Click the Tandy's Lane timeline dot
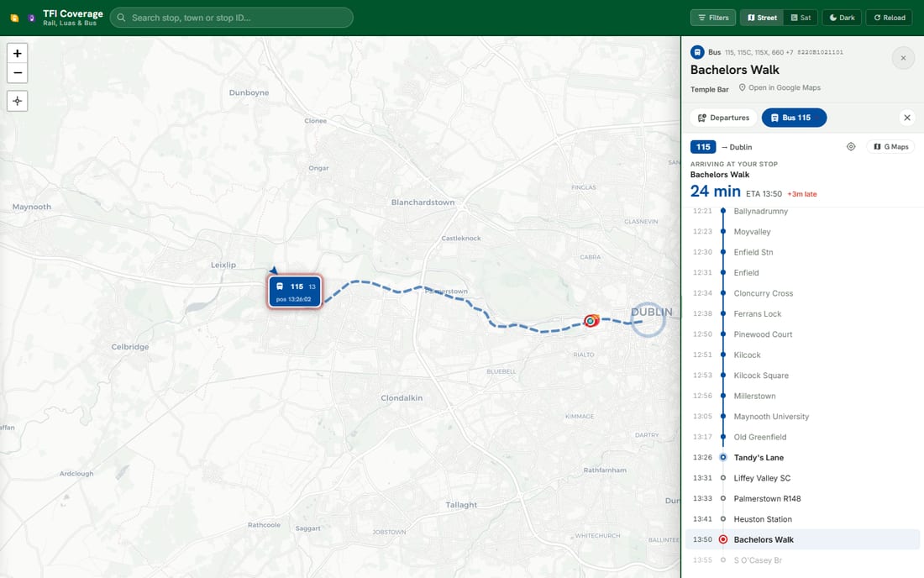This screenshot has height=578, width=924. pos(723,457)
